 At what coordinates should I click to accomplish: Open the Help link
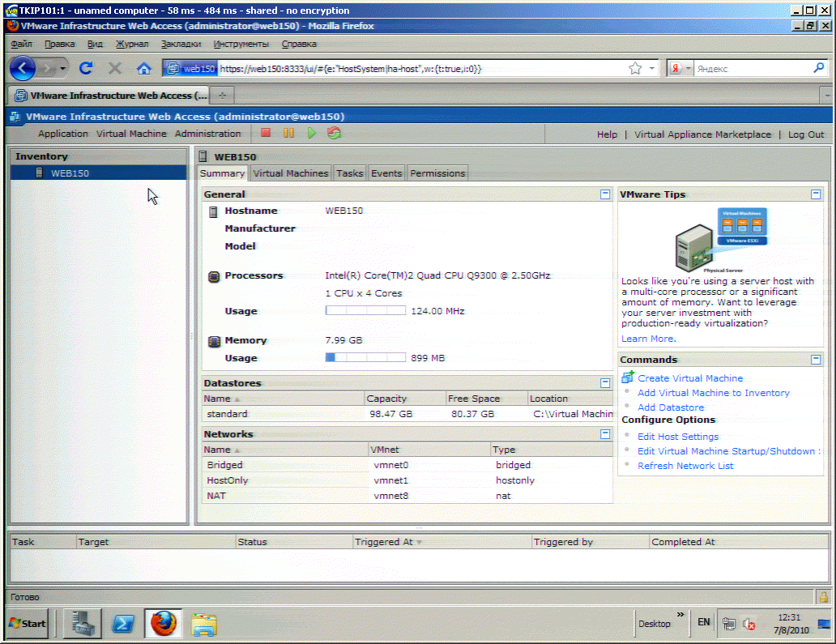click(x=607, y=134)
